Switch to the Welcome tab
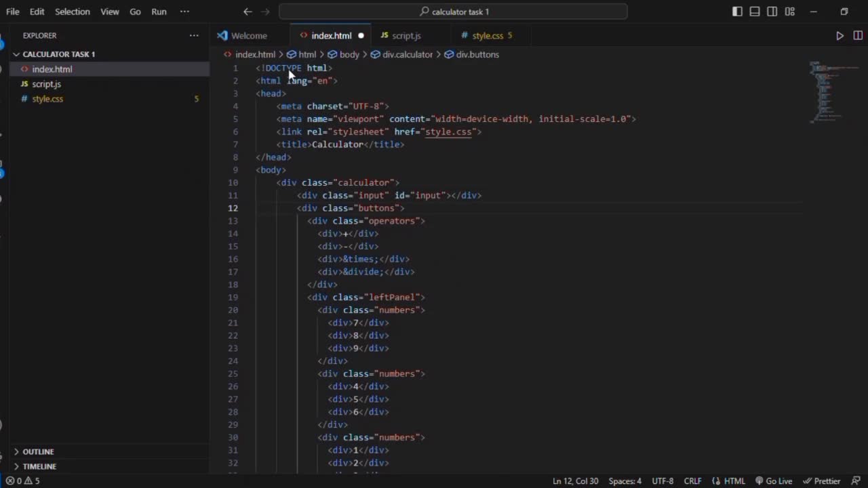The width and height of the screenshot is (868, 488). (248, 36)
